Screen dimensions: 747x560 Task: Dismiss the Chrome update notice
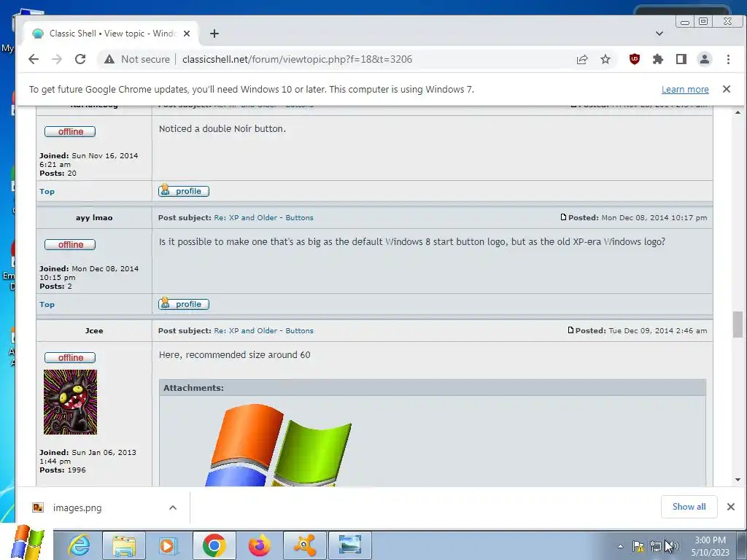point(727,89)
